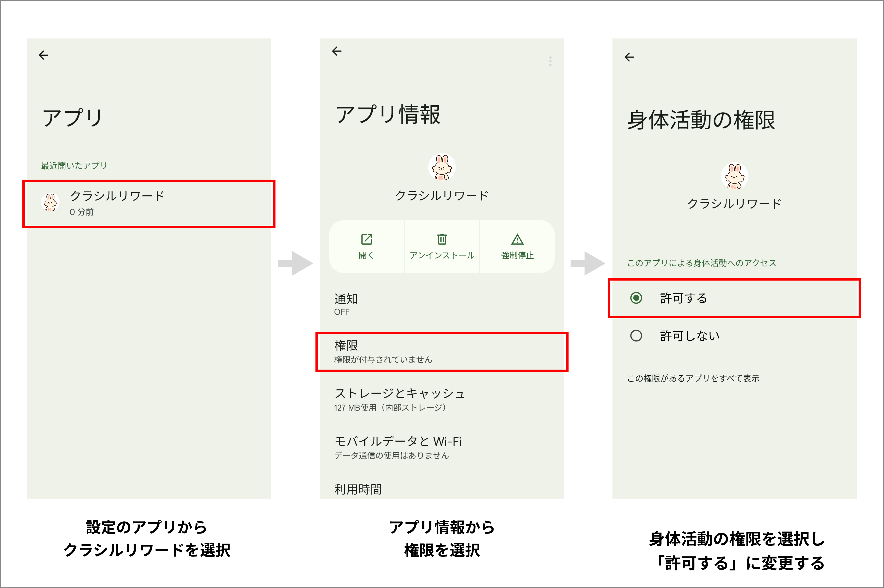Tap rabbit app icon in アプリ情報
Viewport: 884px width, 588px height.
pos(442,167)
